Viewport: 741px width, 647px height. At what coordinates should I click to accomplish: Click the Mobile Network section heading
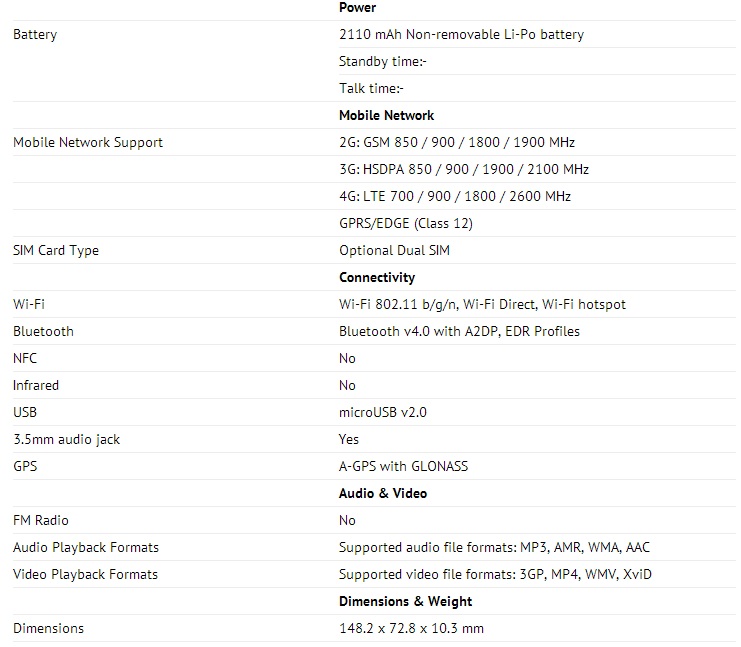(386, 116)
